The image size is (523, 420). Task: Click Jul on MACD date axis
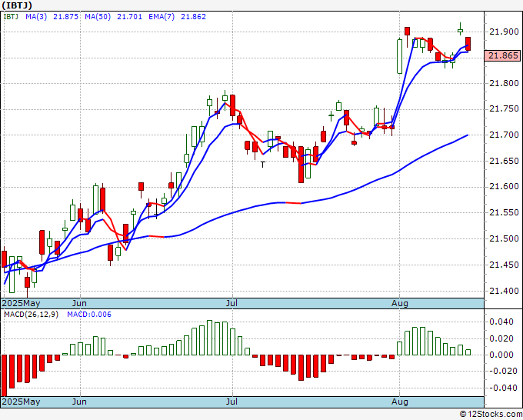pos(232,402)
